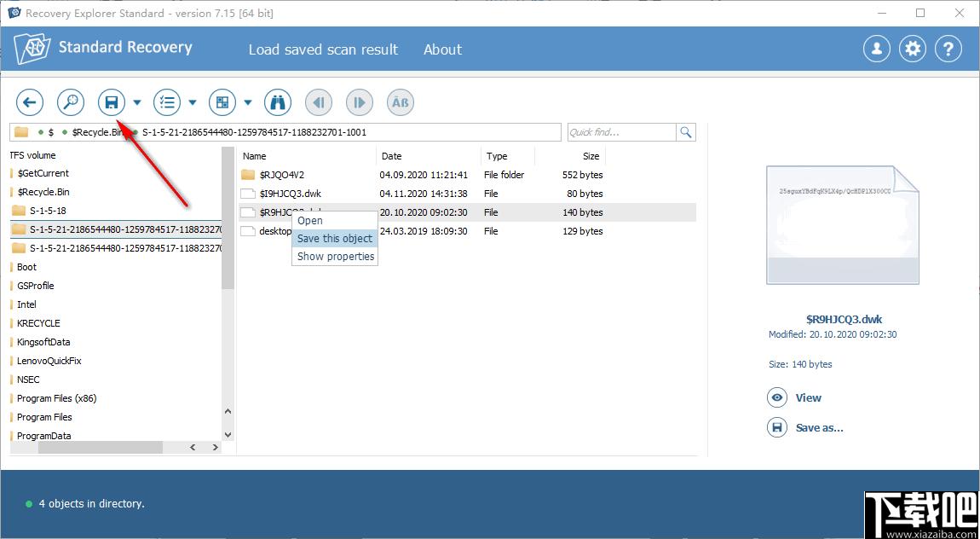Click tree horizontal scrollbar right arrow
Screen dimensions: 980x539
click(x=215, y=448)
